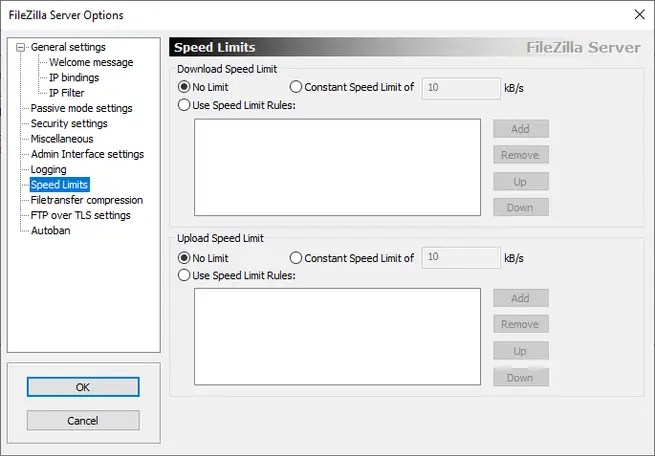Select Admin Interface settings
Viewport: 655px width, 456px height.
click(x=87, y=154)
